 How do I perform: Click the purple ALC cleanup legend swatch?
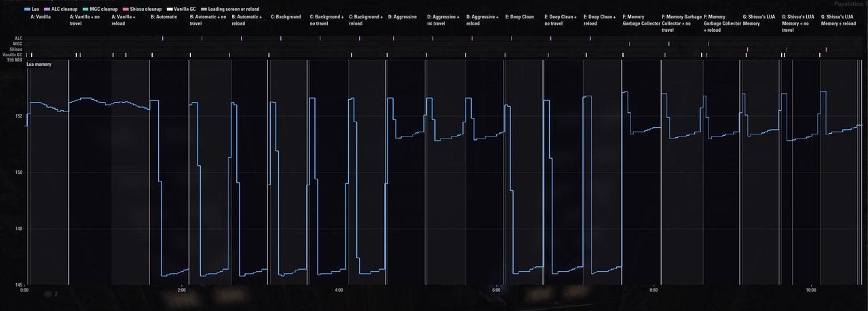[47, 9]
